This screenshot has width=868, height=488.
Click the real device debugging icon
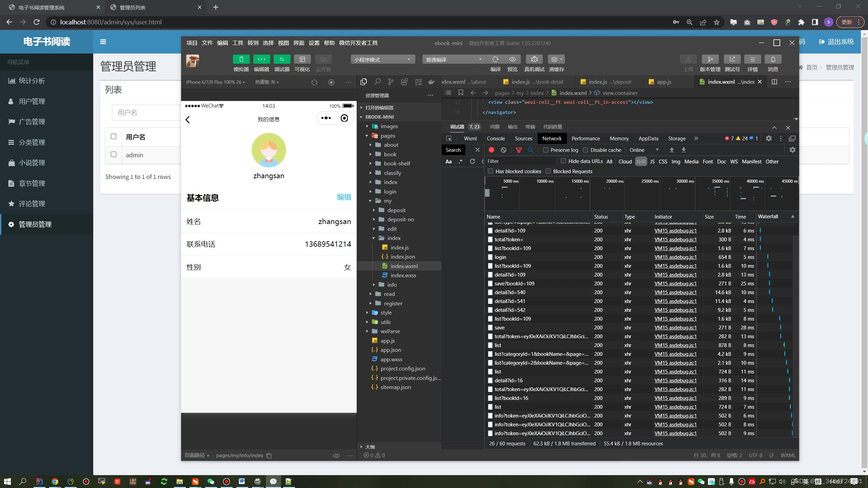point(534,59)
